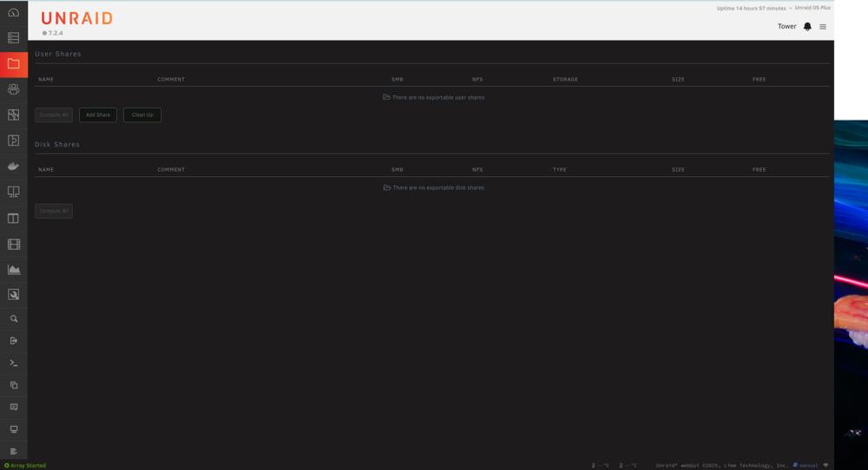Screen dimensions: 868x470
Task: Click STORAGE column header in User Shares
Action: pos(565,80)
